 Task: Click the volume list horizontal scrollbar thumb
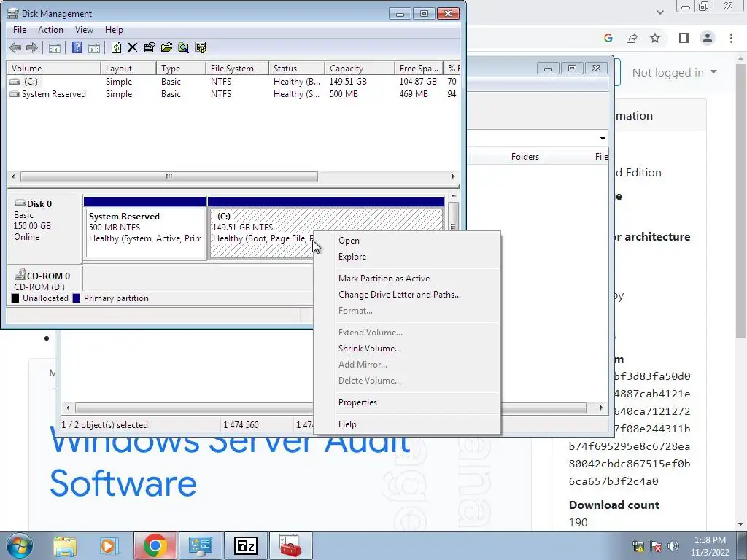[x=169, y=176]
